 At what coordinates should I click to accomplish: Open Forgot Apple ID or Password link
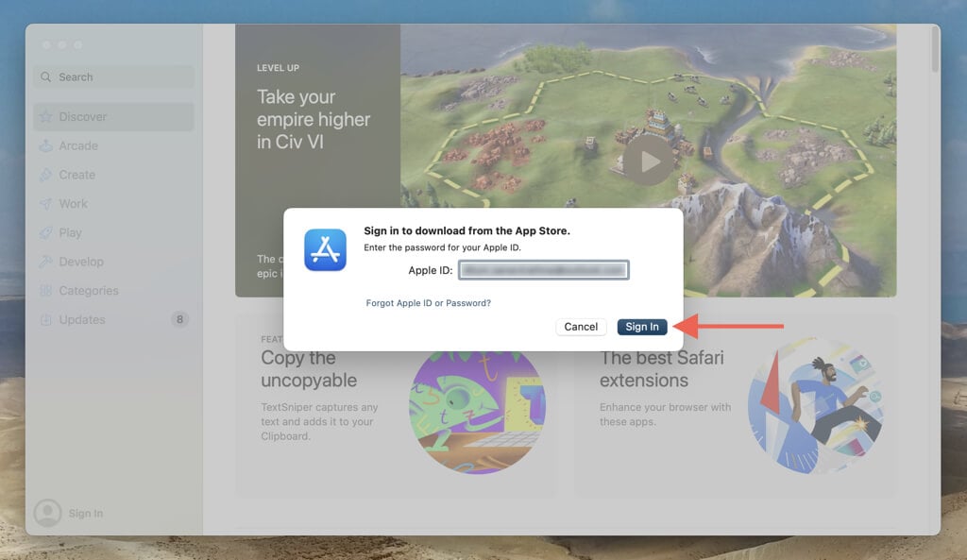[429, 303]
